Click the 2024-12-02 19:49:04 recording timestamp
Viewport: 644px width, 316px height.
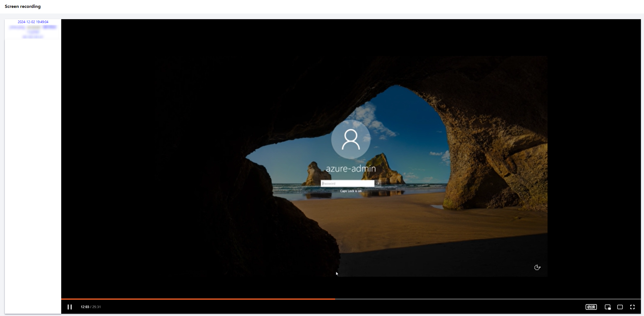click(x=33, y=22)
